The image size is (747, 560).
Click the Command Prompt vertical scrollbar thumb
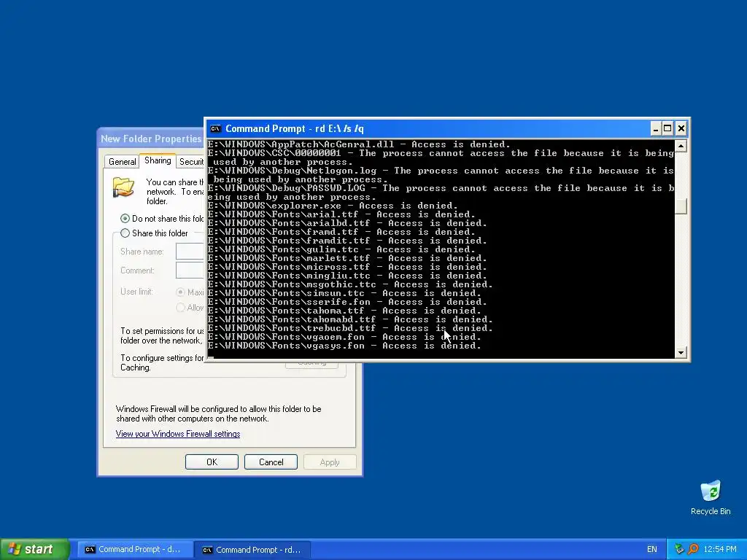[681, 206]
